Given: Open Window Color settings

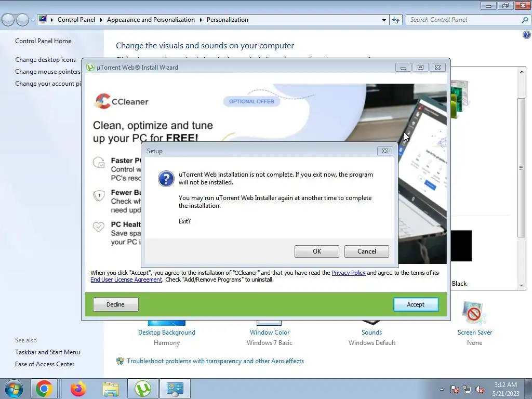Looking at the screenshot, I should (270, 332).
